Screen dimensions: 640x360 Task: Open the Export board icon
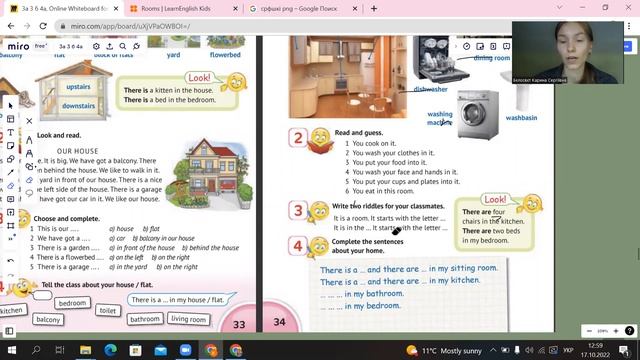point(109,47)
